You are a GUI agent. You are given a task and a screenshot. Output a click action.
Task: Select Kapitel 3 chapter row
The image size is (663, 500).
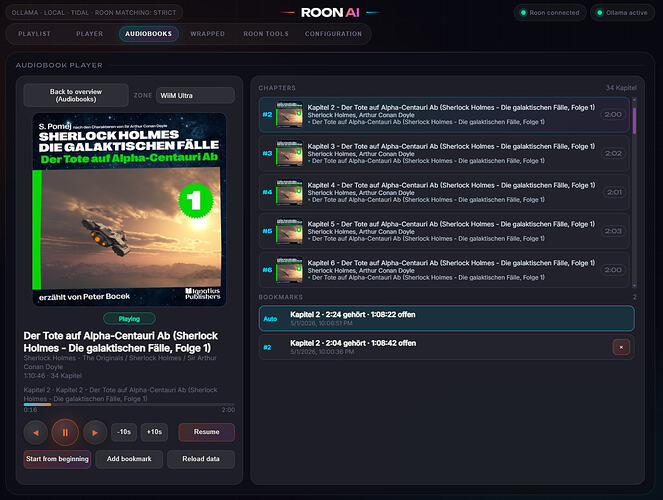click(444, 153)
